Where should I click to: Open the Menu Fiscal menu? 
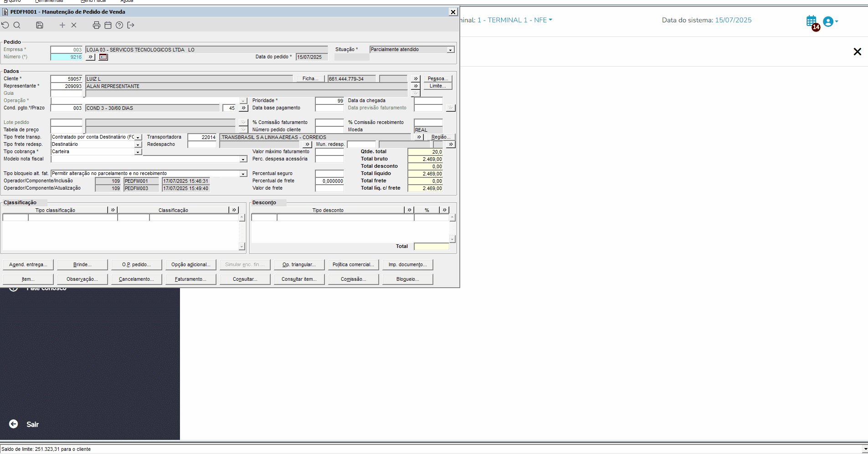93,1
